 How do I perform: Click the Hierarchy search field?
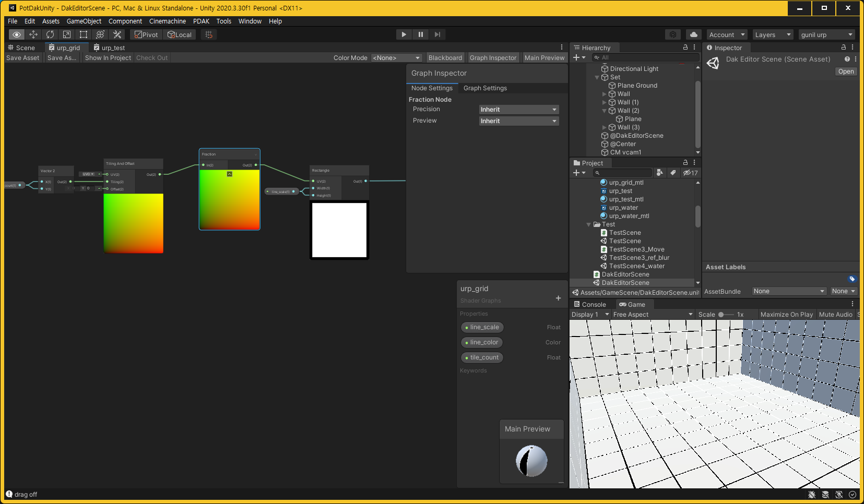(646, 57)
